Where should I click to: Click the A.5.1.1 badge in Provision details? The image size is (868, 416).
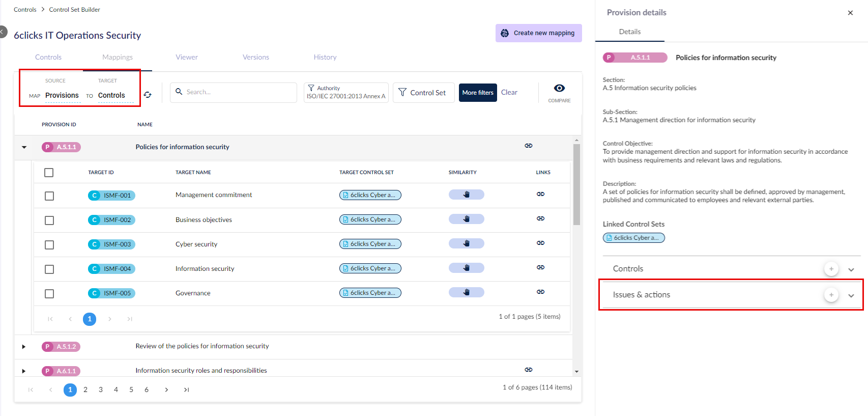tap(635, 58)
